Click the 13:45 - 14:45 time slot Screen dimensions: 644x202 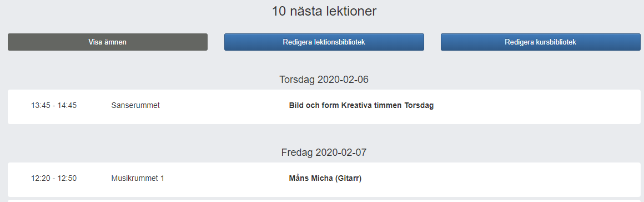(54, 105)
